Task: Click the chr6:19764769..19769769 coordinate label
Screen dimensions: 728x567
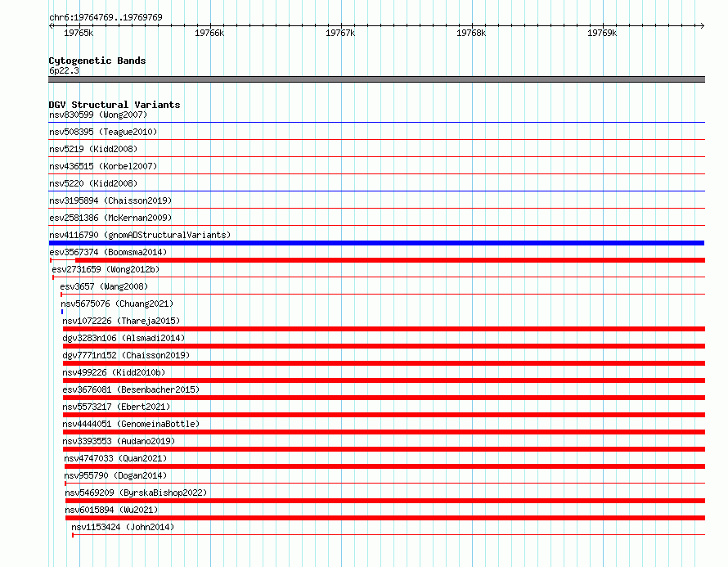Action: pyautogui.click(x=106, y=17)
